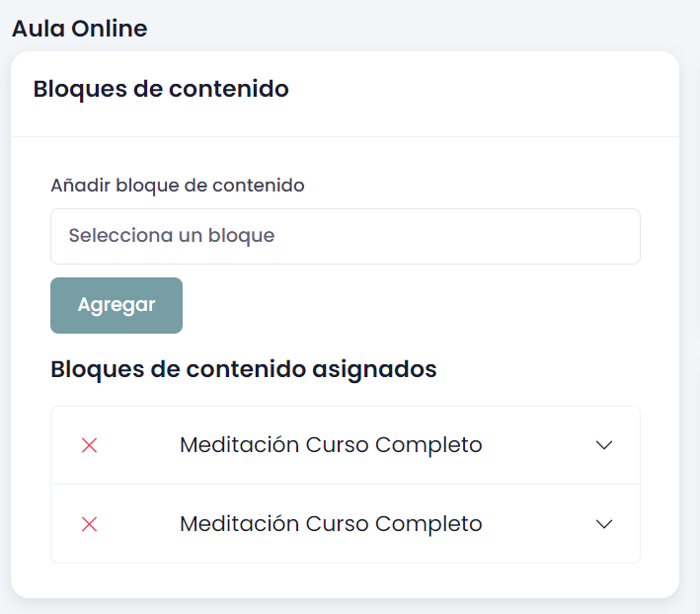Select the first Meditación Curso Completo title

[331, 445]
